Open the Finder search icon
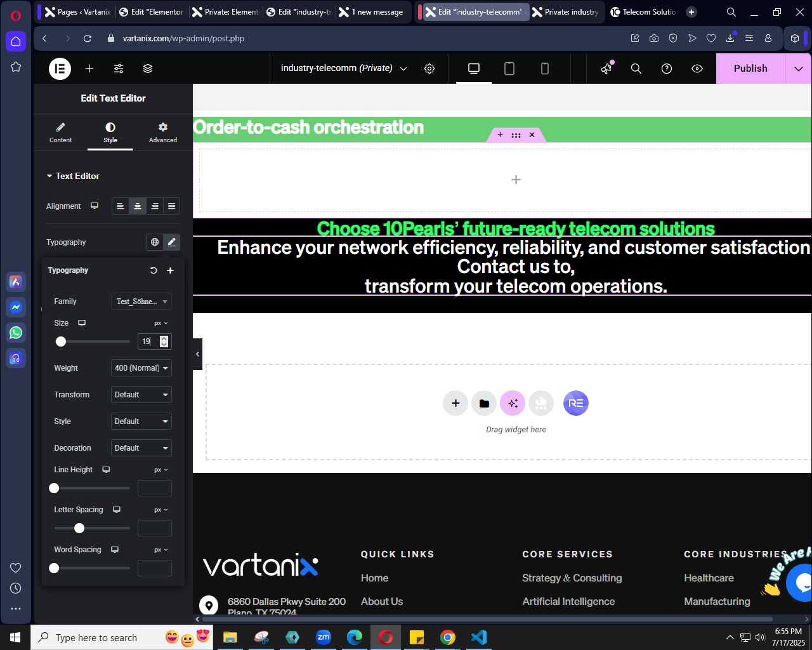The width and height of the screenshot is (812, 650). tap(636, 69)
